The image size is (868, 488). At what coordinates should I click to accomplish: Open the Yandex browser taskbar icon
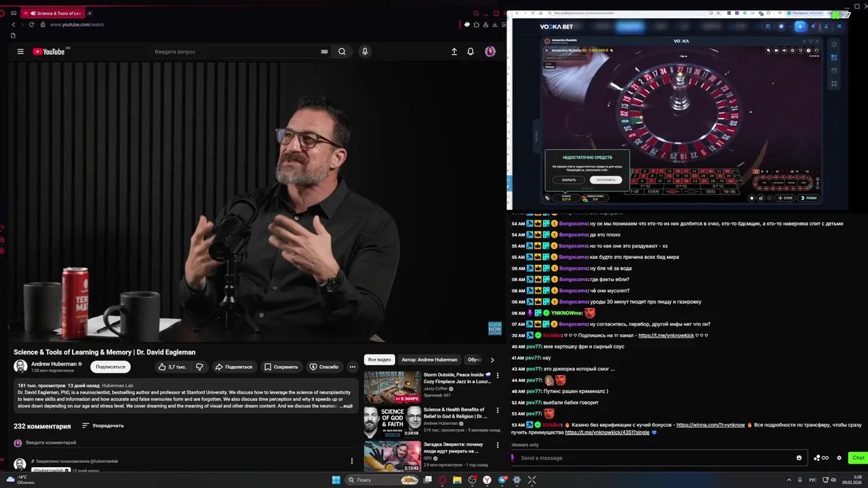pos(487,480)
